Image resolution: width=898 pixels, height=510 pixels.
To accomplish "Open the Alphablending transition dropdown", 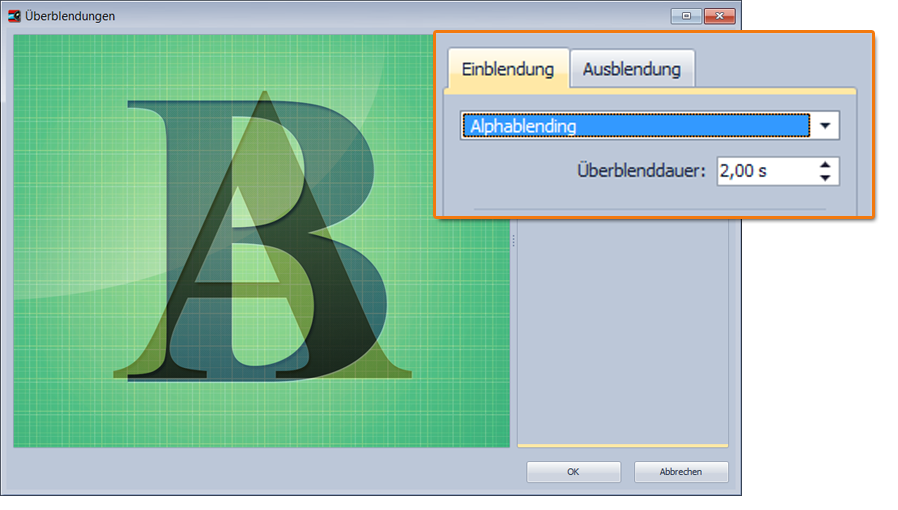I will point(825,126).
